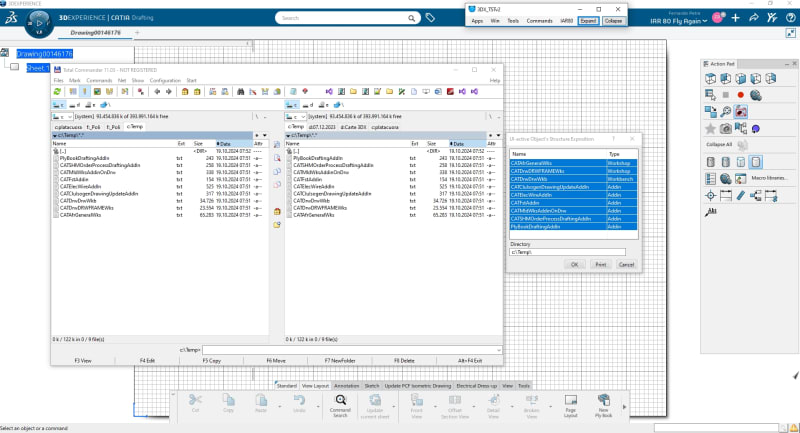Click the New Fly Book tool
800x433 pixels.
pos(603,406)
